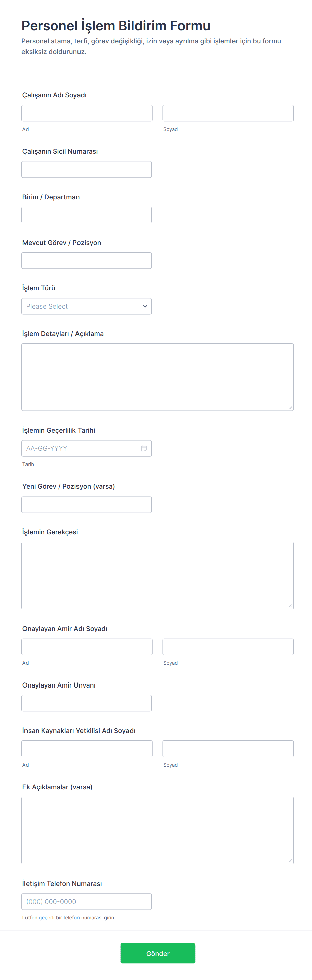Focus the İletişim Telefon Numarası field
Image resolution: width=312 pixels, height=980 pixels.
point(87,902)
